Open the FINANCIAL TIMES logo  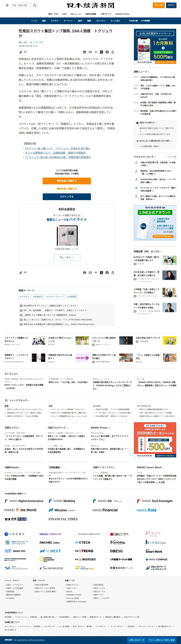[63, 519]
